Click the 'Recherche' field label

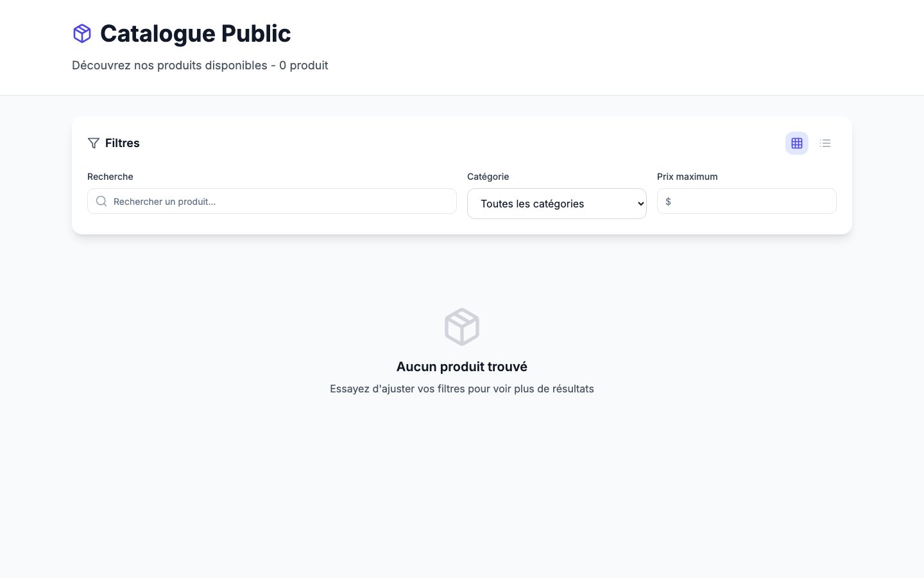pyautogui.click(x=110, y=177)
